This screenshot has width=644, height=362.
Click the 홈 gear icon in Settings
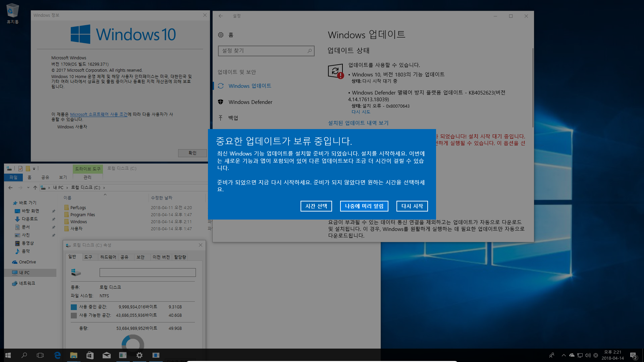tap(221, 35)
